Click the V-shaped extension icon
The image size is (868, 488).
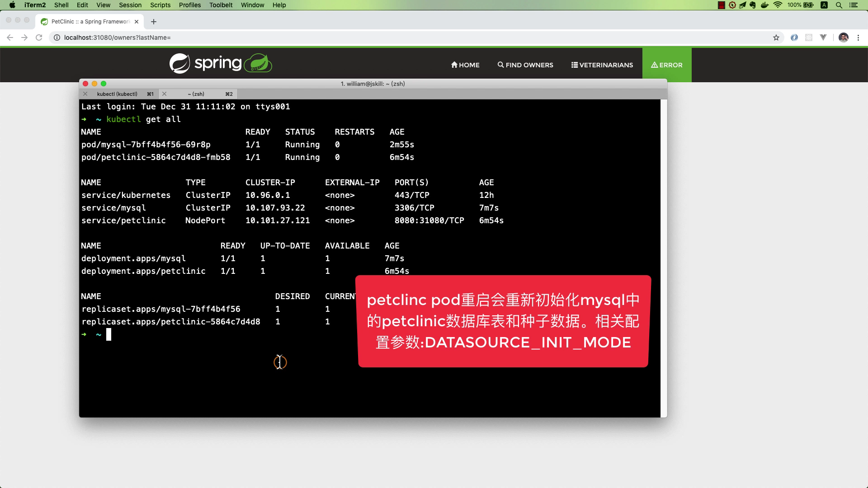click(823, 38)
